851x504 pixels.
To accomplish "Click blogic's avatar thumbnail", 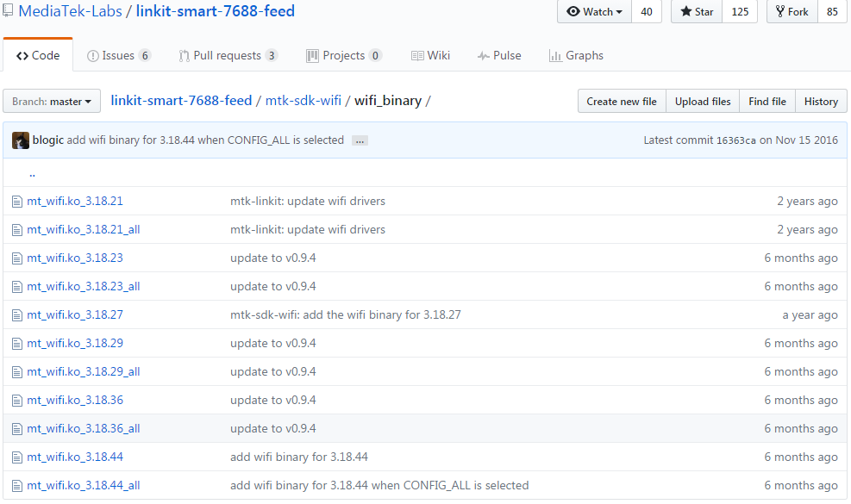I will pyautogui.click(x=21, y=140).
